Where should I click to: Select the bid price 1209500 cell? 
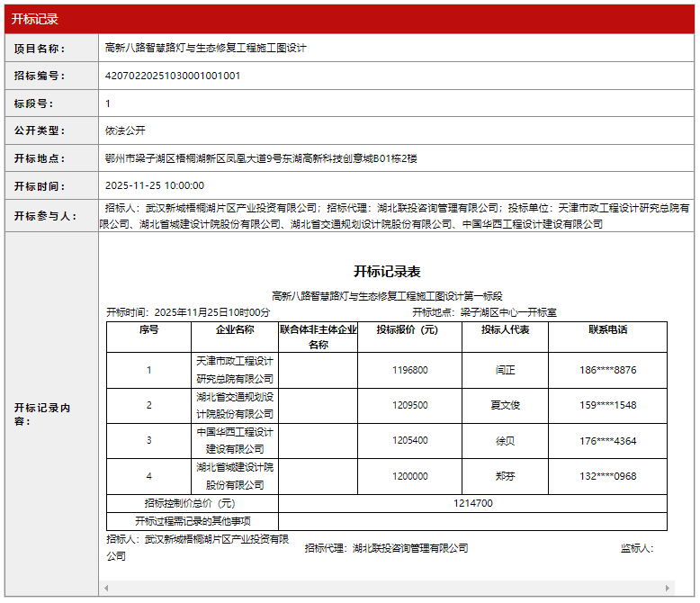coord(409,405)
